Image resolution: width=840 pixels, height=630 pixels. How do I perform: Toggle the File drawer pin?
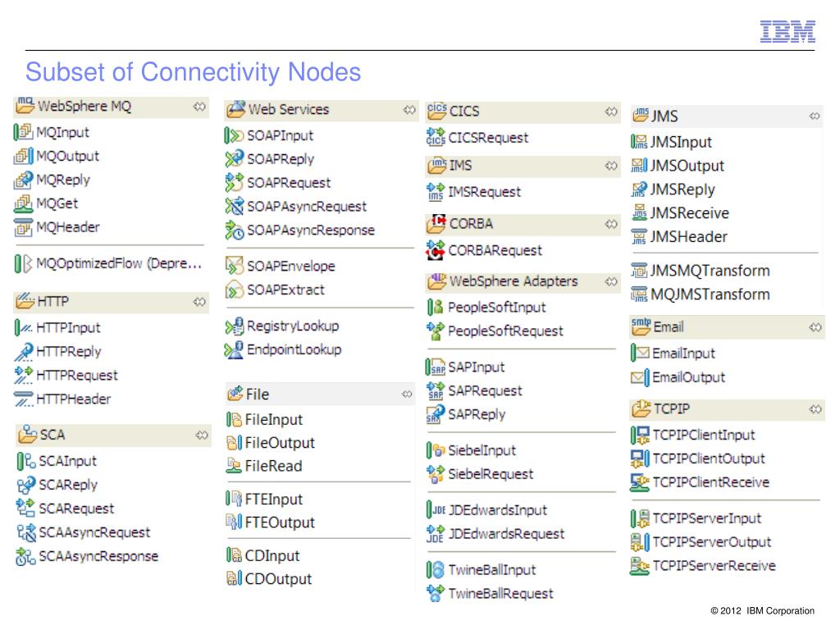pyautogui.click(x=407, y=395)
